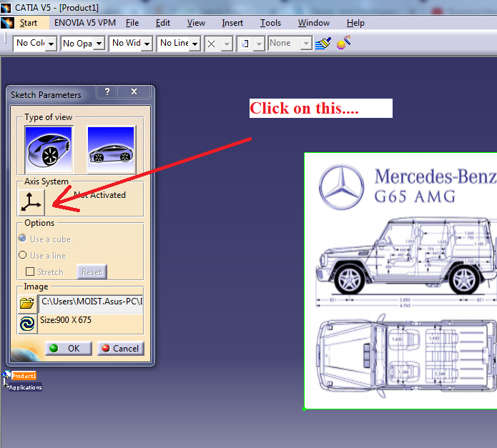Open the Edit menu
Viewport: 497px width, 448px height.
163,23
